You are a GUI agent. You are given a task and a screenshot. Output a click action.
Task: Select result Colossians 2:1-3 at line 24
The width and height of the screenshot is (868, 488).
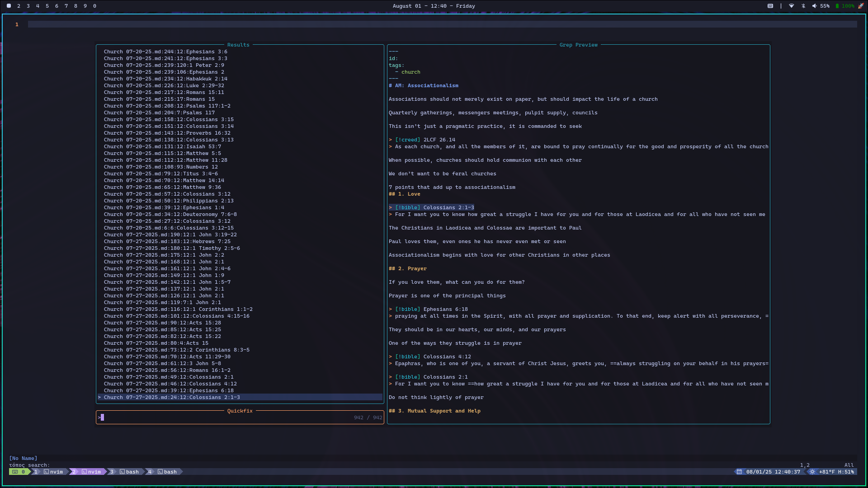240,398
